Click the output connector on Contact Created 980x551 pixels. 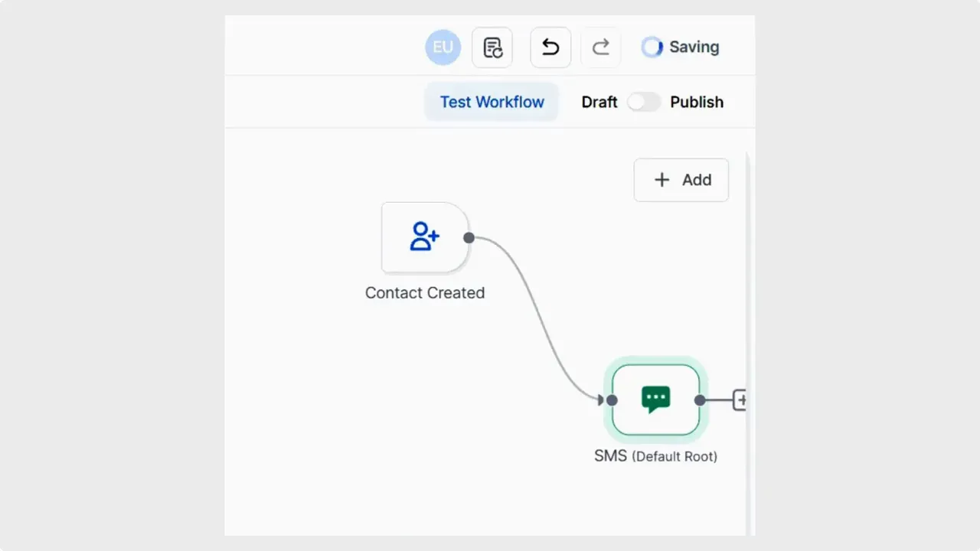tap(469, 238)
